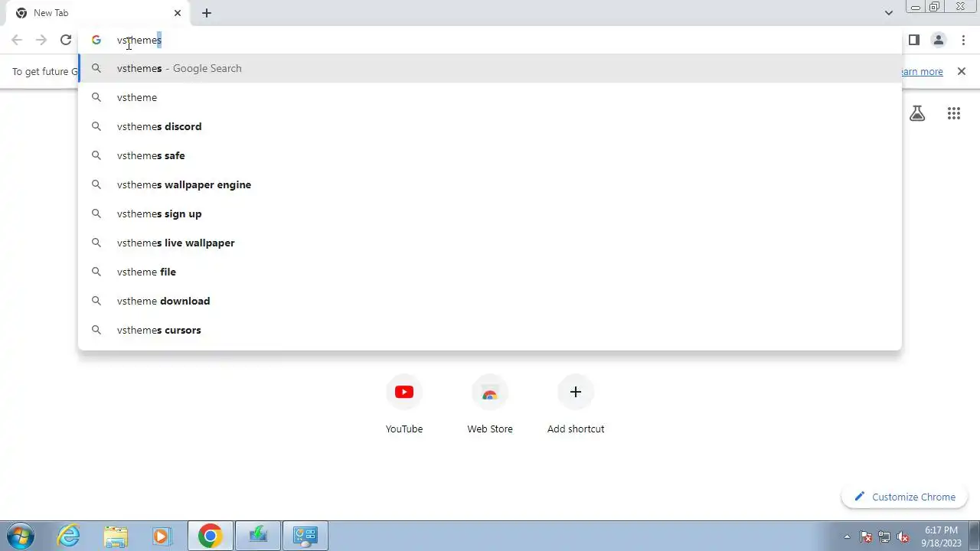Open the Search Labs flask icon
Screen dimensions: 980x551
[x=917, y=113]
